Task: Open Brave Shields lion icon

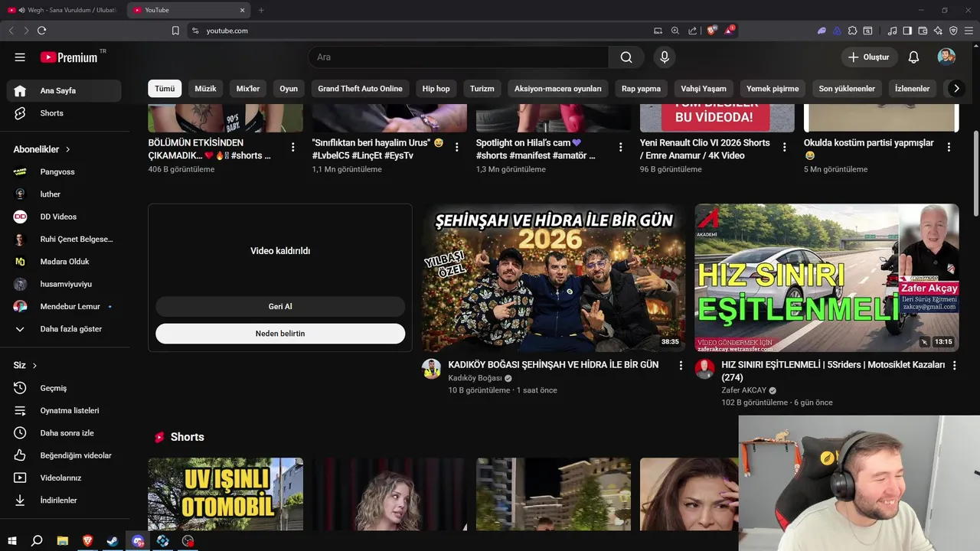Action: click(x=711, y=31)
